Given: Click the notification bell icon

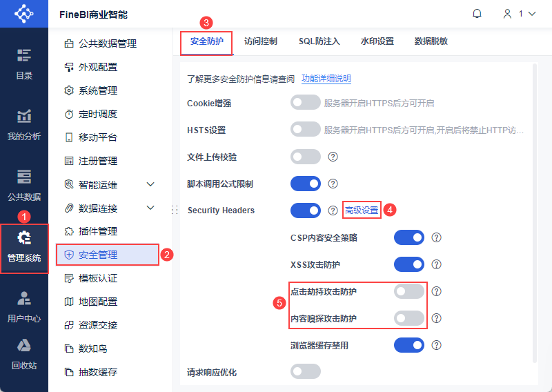Looking at the screenshot, I should (x=477, y=14).
